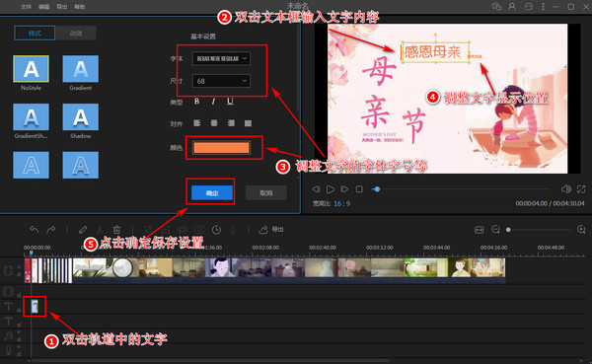Step forward to the next frame
The width and height of the screenshot is (592, 364).
tap(344, 189)
